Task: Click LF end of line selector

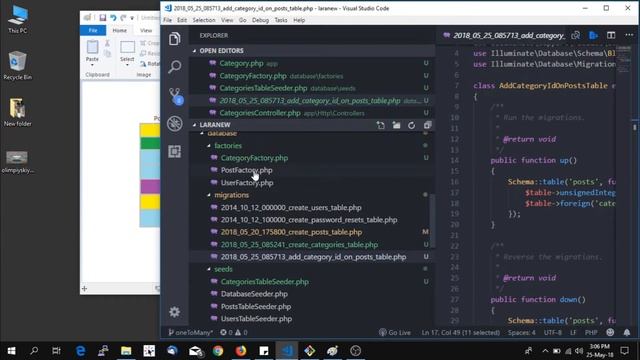Action: tap(573, 332)
